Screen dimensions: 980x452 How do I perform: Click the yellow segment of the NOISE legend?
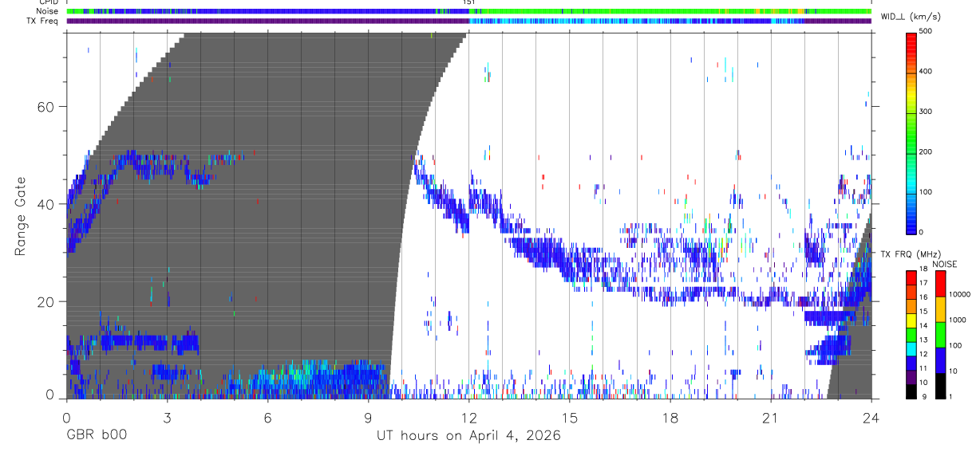pyautogui.click(x=940, y=309)
